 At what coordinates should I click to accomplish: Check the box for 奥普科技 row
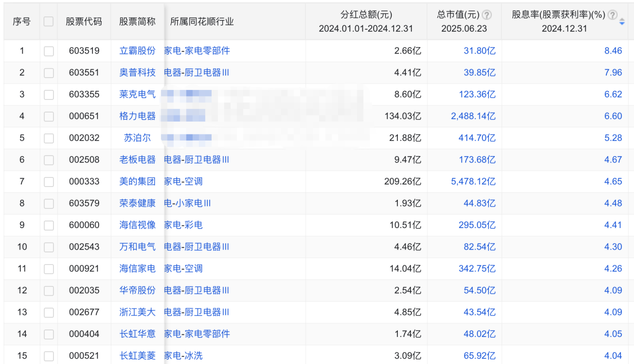click(x=49, y=73)
